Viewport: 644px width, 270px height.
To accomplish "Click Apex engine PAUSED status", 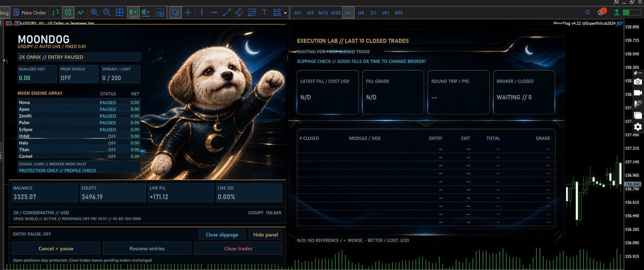I will click(108, 109).
